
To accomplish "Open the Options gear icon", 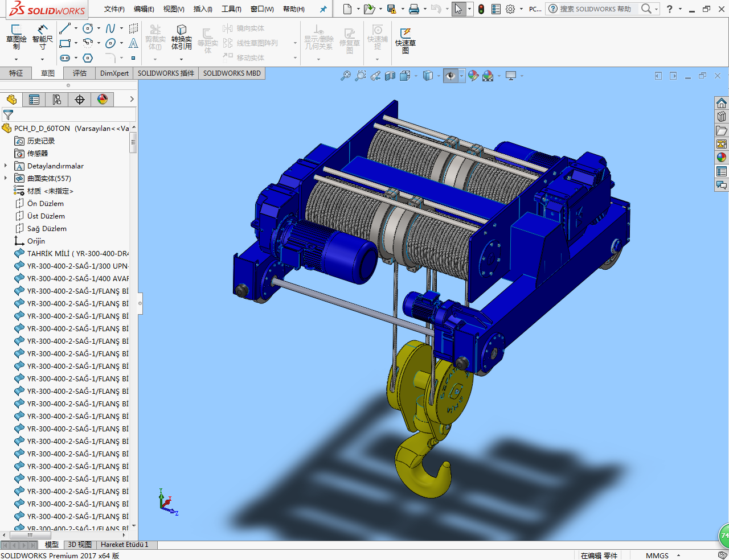I will [510, 9].
